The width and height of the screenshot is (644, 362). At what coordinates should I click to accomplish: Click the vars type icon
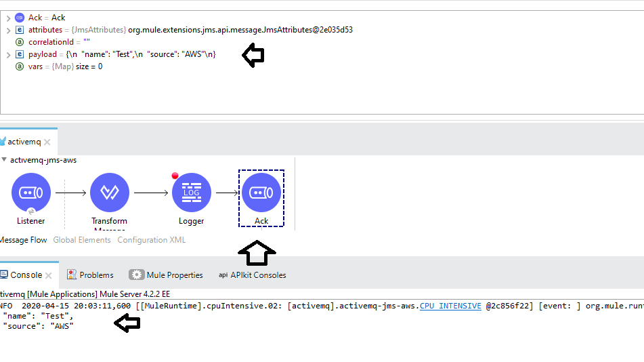click(20, 66)
